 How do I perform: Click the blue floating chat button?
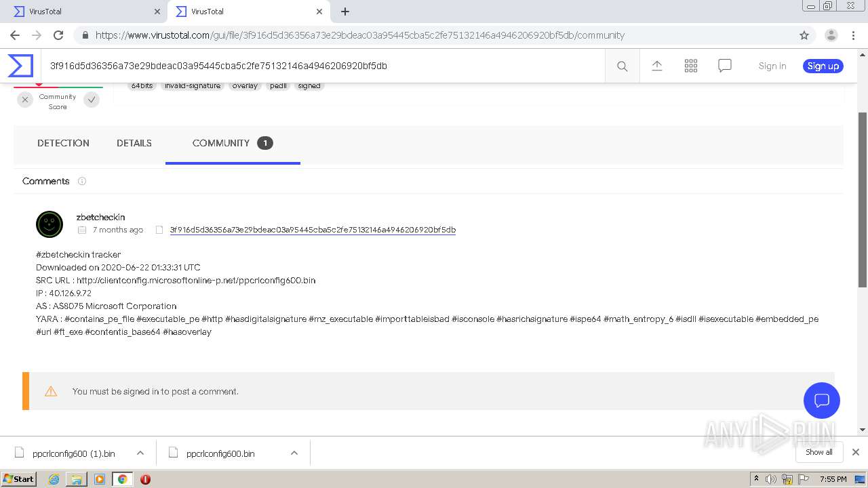pos(822,400)
